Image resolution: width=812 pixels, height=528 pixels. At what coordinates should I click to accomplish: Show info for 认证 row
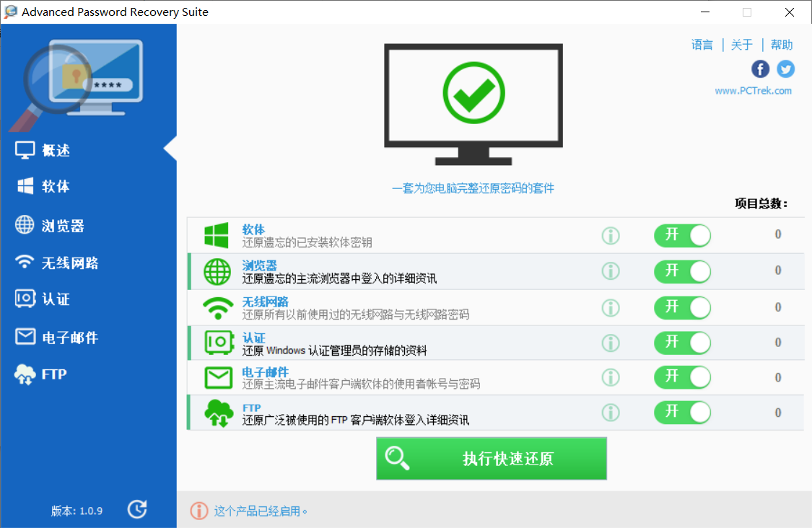coord(611,343)
